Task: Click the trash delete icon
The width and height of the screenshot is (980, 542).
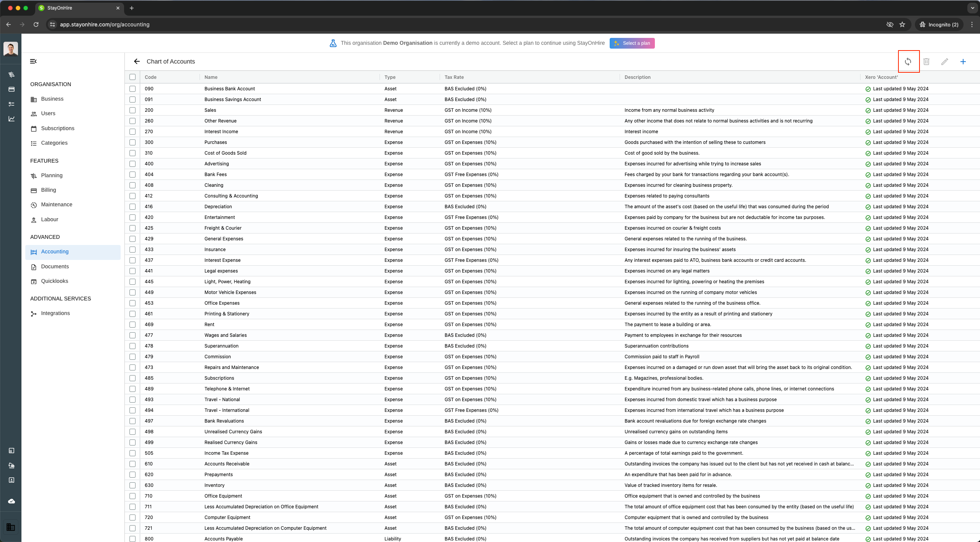Action: (x=926, y=62)
